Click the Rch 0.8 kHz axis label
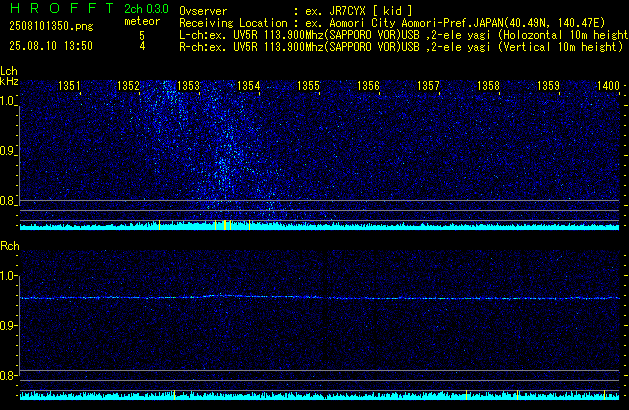The height and width of the screenshot is (410, 629). click(x=7, y=376)
